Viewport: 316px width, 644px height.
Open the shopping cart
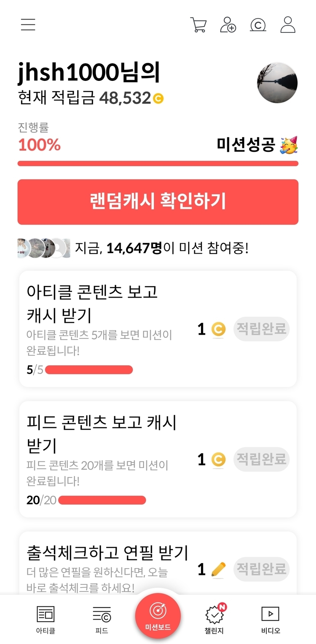[x=198, y=25]
